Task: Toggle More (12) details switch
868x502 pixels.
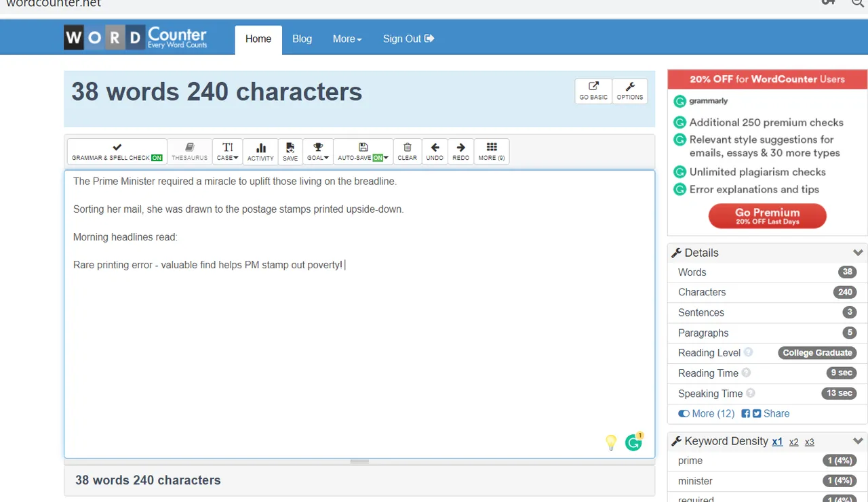Action: [706, 413]
